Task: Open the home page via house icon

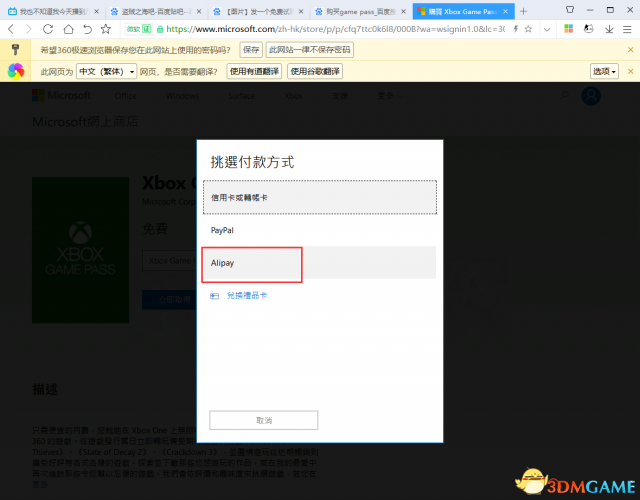Action: 68,29
